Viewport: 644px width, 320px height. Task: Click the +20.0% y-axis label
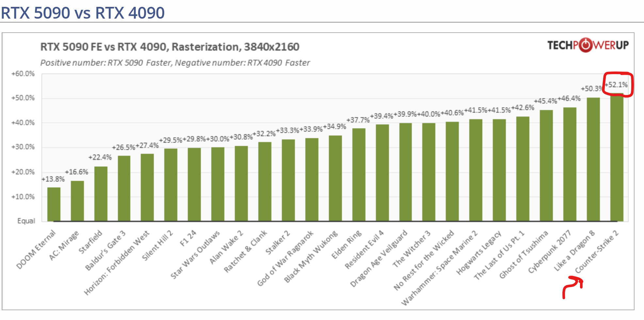click(x=23, y=172)
